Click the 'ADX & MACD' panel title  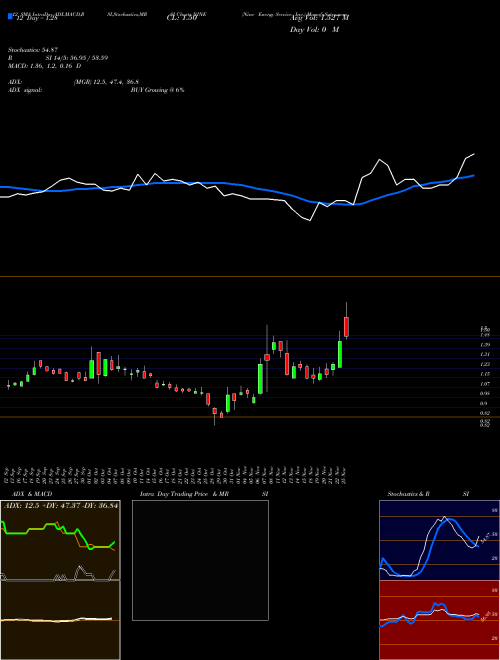(x=32, y=494)
